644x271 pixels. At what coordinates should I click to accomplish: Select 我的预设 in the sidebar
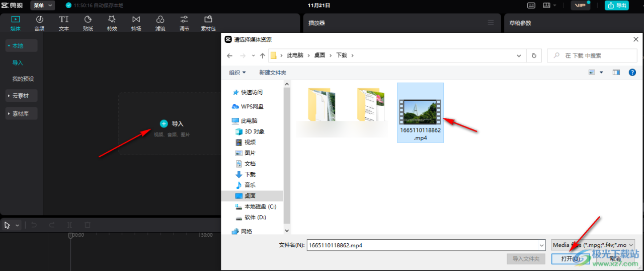pyautogui.click(x=23, y=79)
